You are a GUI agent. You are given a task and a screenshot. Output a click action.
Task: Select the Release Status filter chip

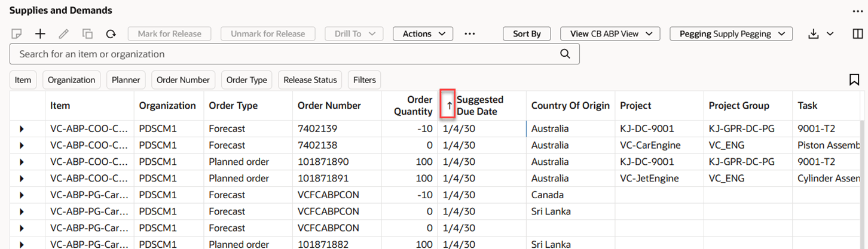310,80
